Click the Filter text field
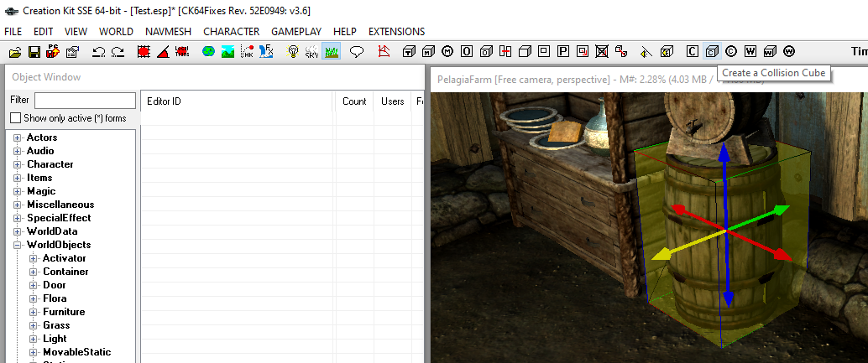Image resolution: width=868 pixels, height=363 pixels. (85, 101)
